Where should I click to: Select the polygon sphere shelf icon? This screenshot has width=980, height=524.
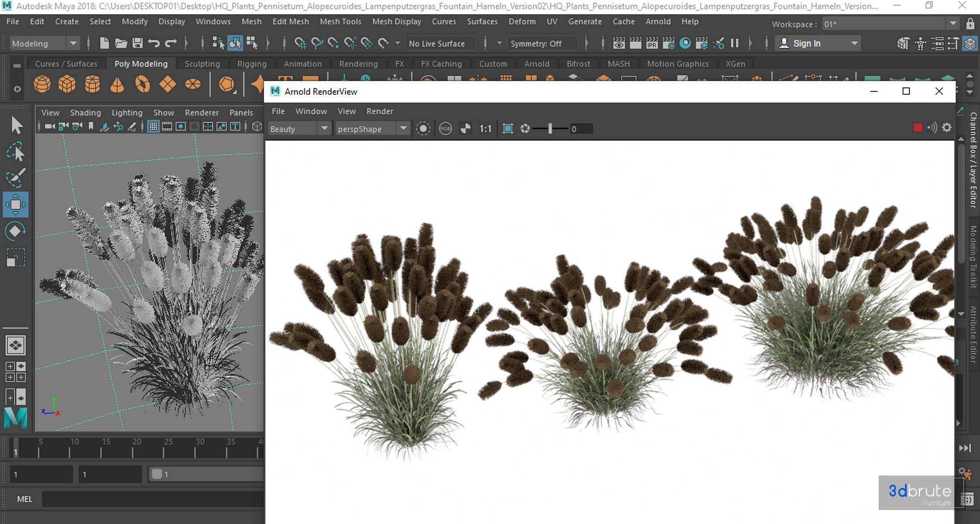pyautogui.click(x=42, y=84)
